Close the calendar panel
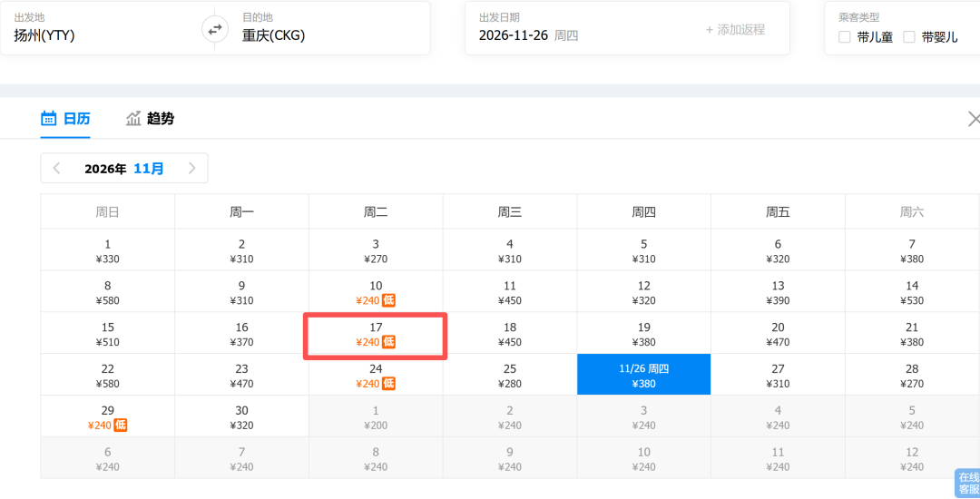This screenshot has height=499, width=980. (974, 119)
